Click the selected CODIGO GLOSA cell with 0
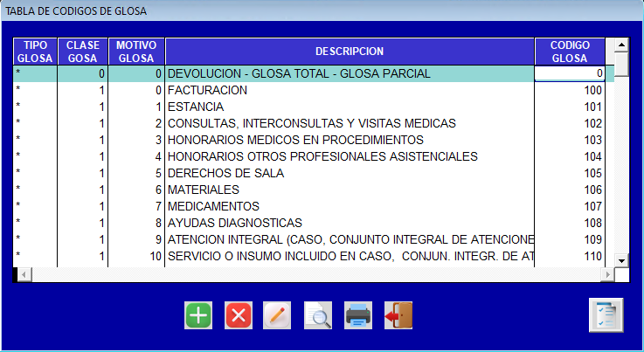 (569, 73)
